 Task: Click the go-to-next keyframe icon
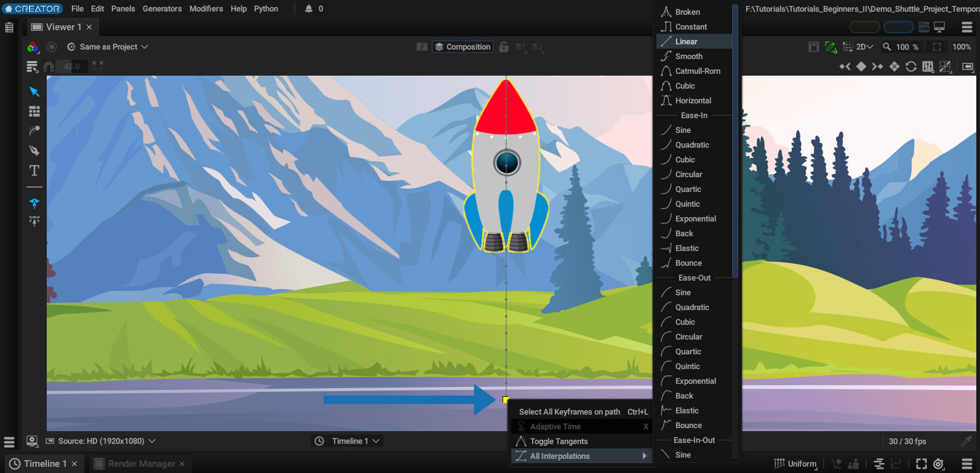877,66
